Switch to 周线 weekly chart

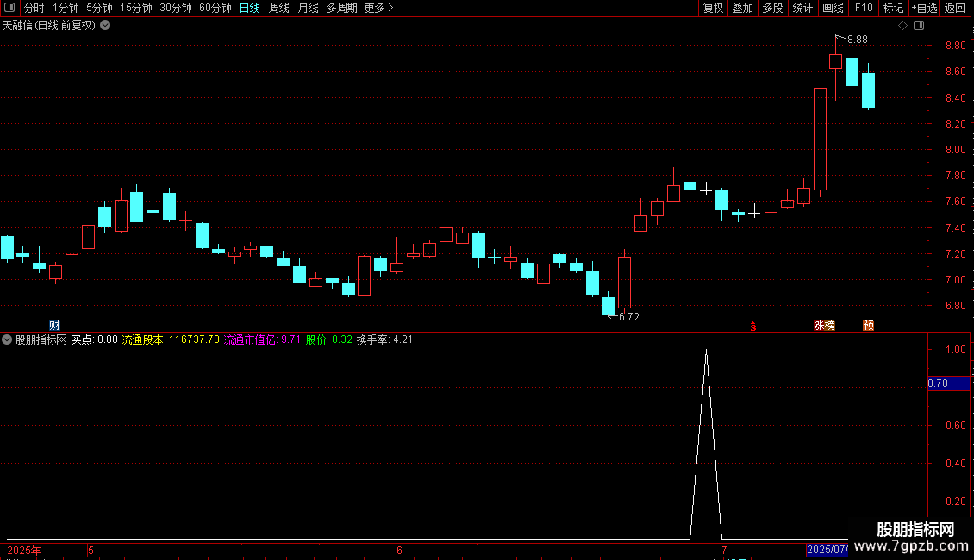pyautogui.click(x=279, y=8)
